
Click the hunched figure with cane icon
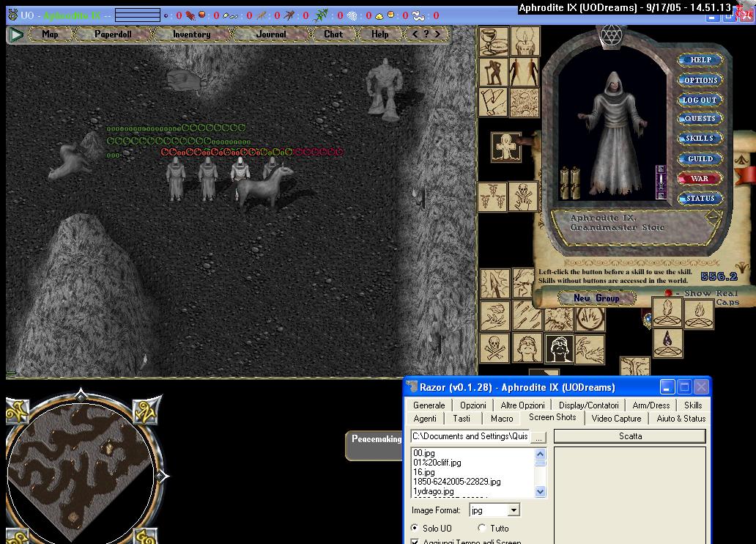click(x=493, y=73)
